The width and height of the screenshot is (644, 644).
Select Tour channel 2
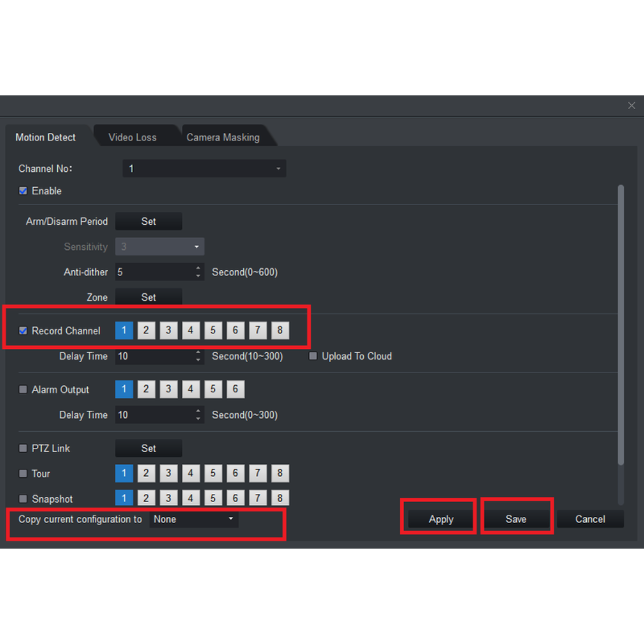(x=146, y=473)
